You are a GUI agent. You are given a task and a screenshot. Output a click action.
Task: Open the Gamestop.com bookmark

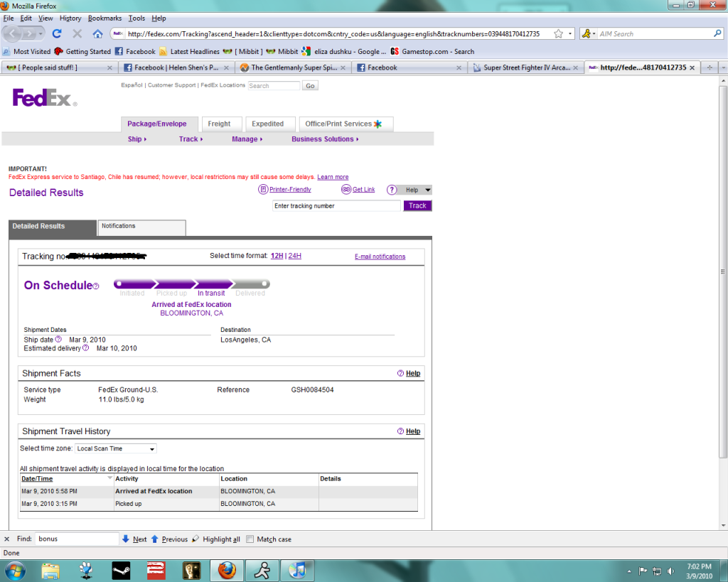432,51
